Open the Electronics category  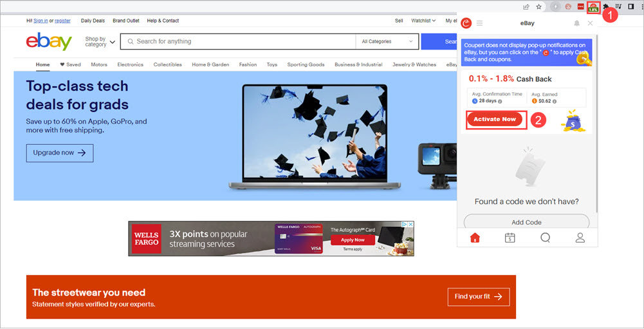(x=130, y=64)
